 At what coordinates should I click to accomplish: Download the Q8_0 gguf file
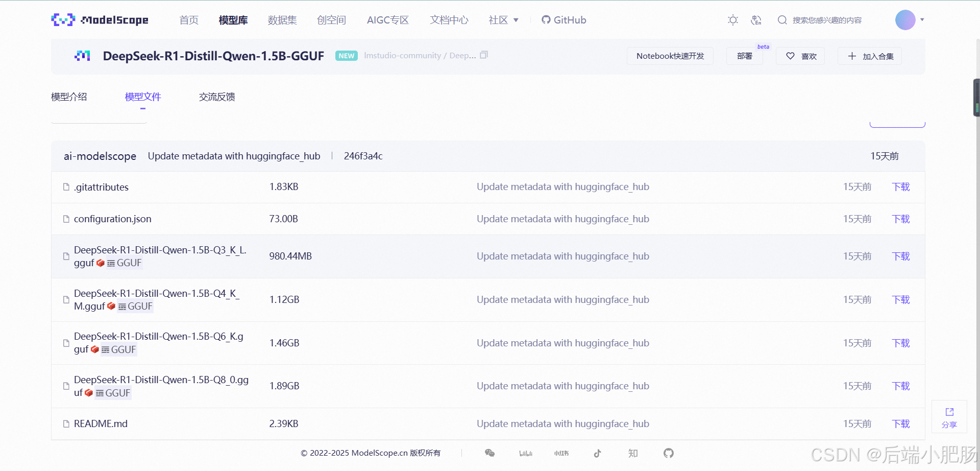[901, 386]
